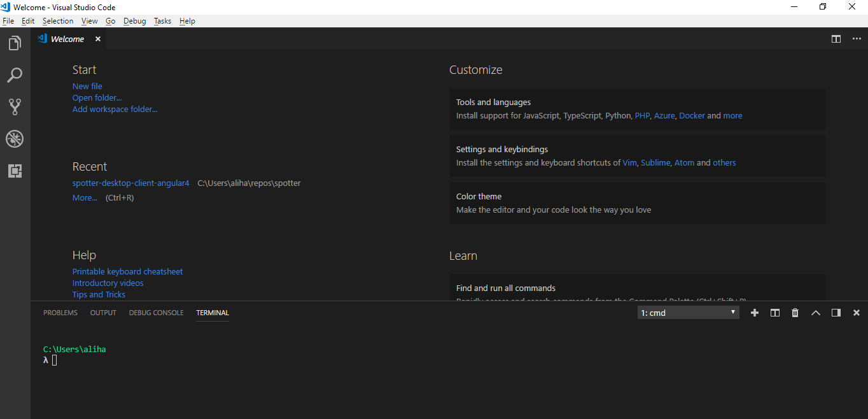Click the More... recent link
Screen dimensions: 868x419
coord(85,197)
